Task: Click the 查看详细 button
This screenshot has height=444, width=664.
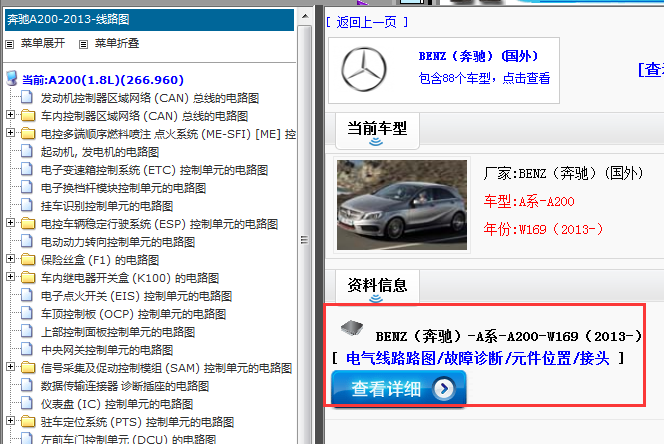Action: (398, 388)
